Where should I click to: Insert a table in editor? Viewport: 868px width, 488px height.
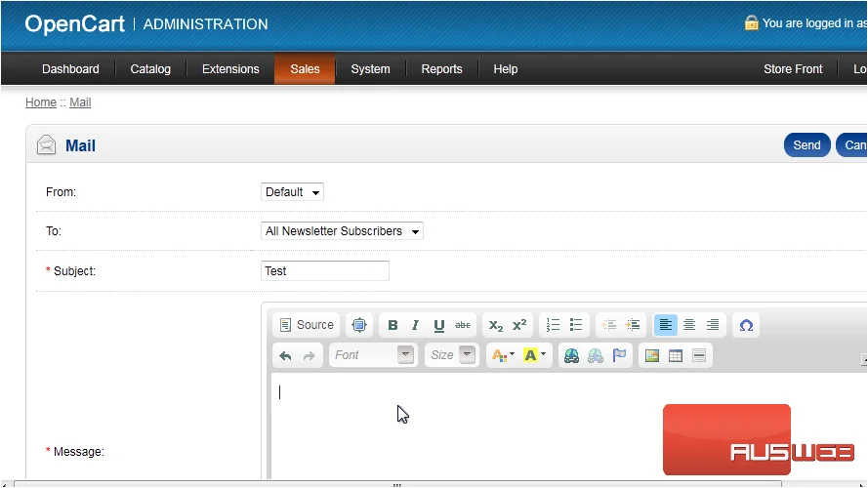coord(676,356)
